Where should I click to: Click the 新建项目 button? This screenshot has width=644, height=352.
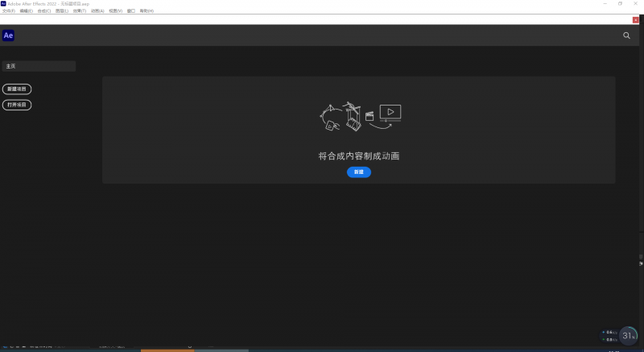pyautogui.click(x=17, y=89)
